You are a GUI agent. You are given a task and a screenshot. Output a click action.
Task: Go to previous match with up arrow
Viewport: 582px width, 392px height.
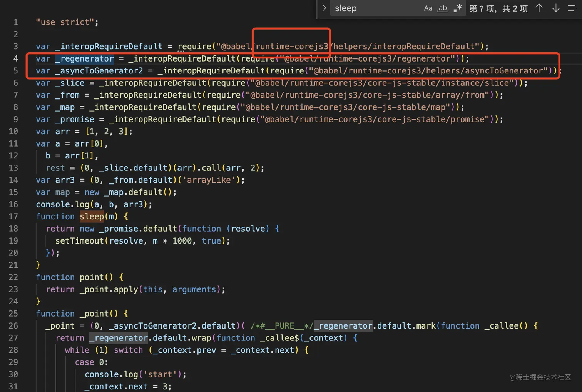[x=539, y=8]
